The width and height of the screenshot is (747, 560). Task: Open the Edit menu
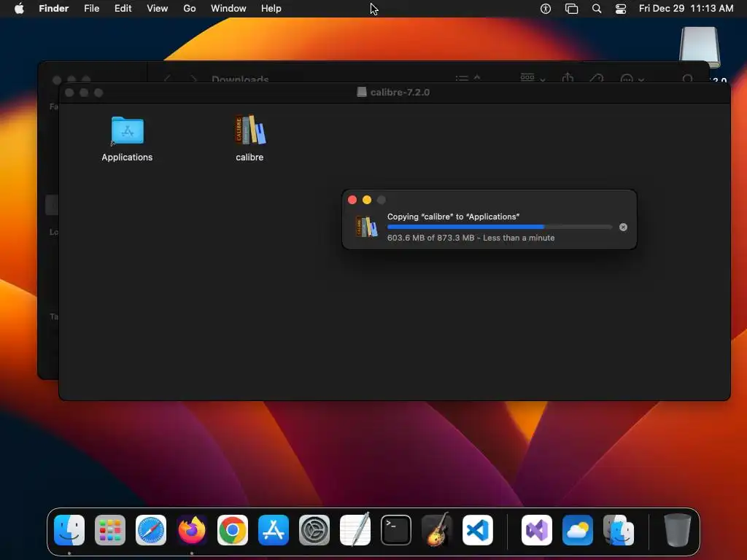(123, 9)
